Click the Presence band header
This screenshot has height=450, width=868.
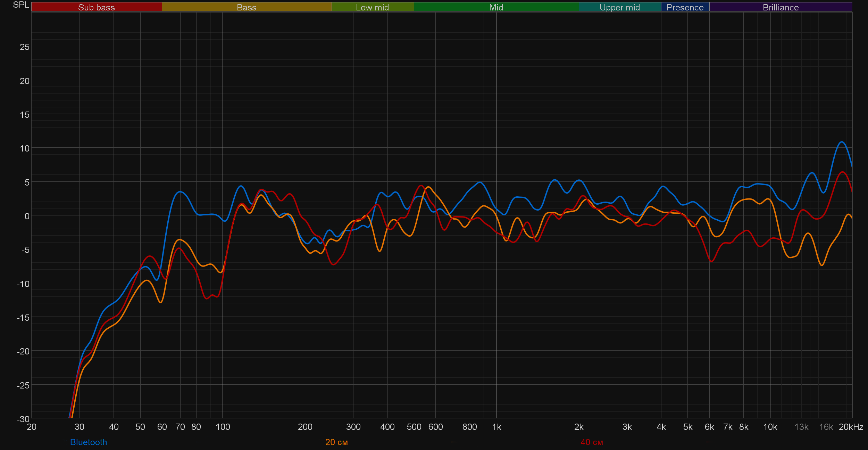(x=685, y=7)
